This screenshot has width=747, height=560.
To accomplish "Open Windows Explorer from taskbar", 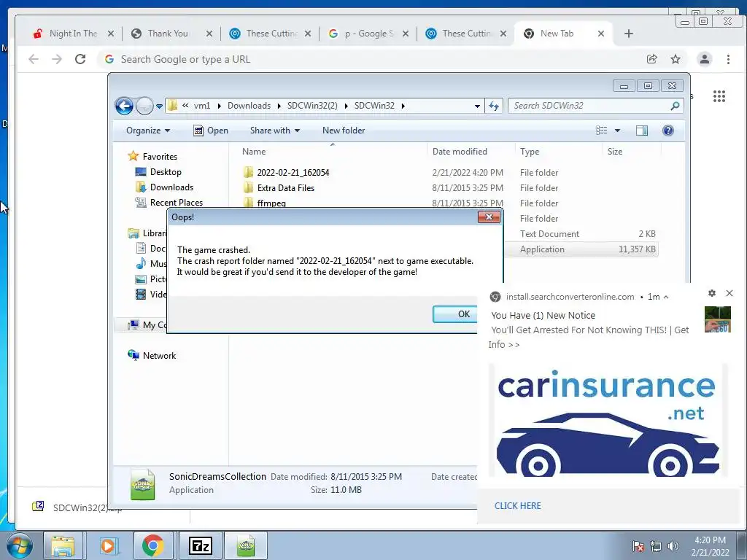I will (x=63, y=545).
